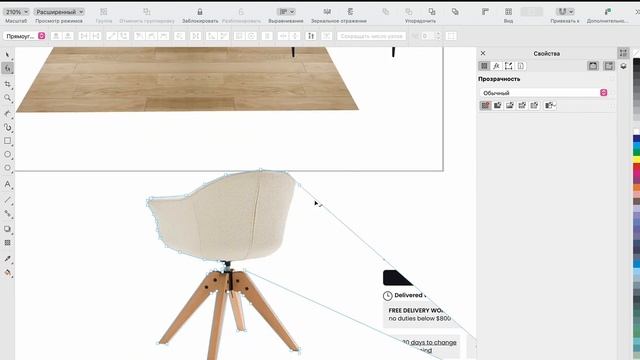
Task: Select the Shape tool in the toolbox
Action: pyautogui.click(x=7, y=68)
